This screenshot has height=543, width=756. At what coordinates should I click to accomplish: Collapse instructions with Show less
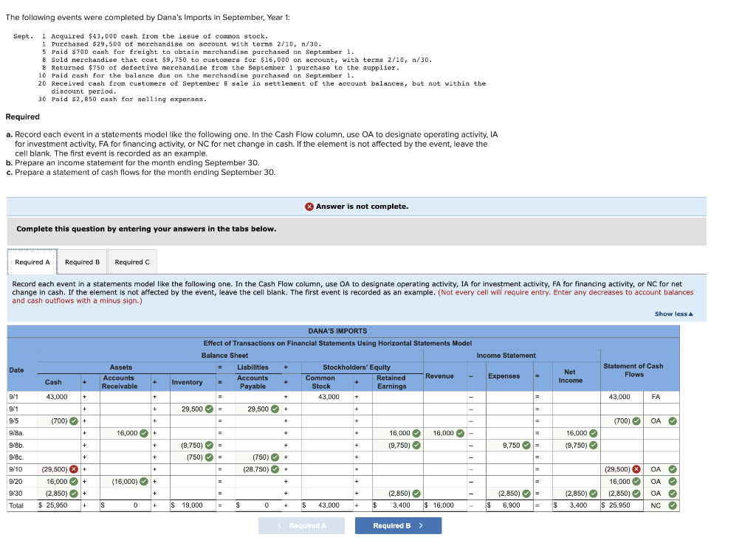pos(673,314)
